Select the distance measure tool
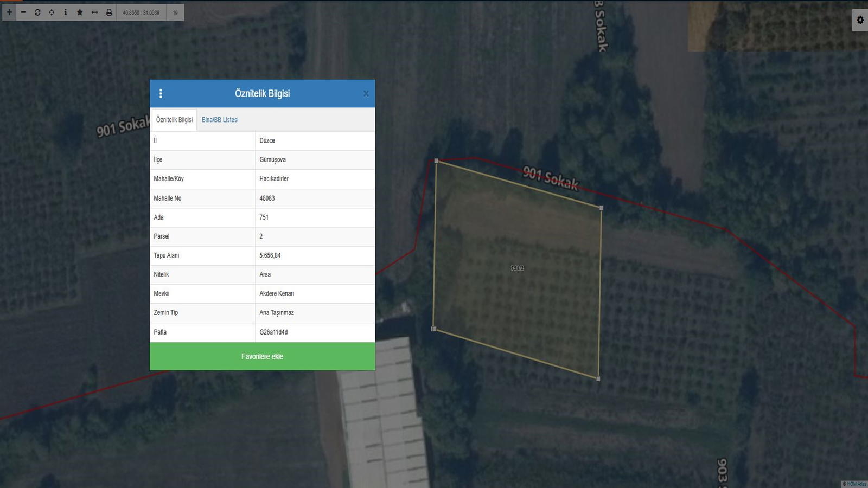This screenshot has height=488, width=868. (94, 12)
